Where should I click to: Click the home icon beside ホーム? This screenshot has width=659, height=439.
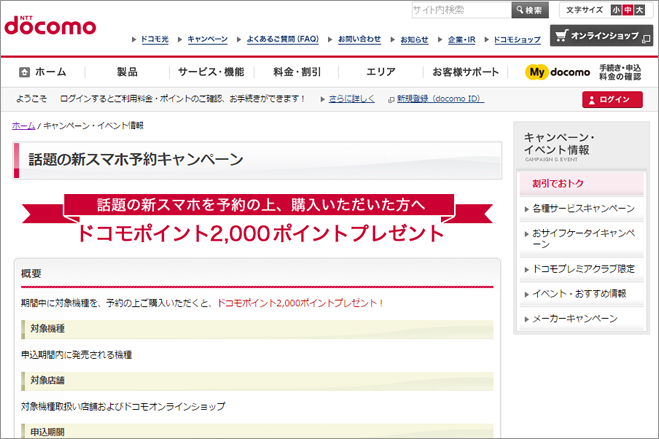pos(24,72)
